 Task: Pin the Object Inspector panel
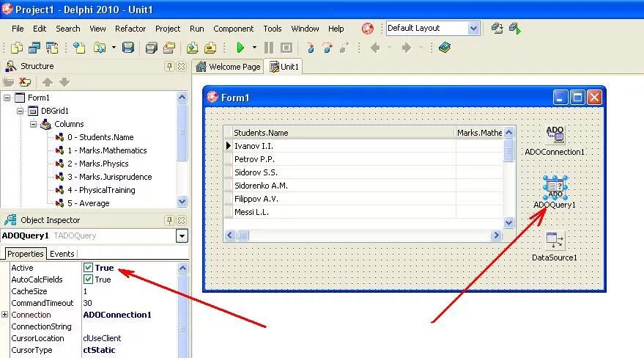click(169, 220)
